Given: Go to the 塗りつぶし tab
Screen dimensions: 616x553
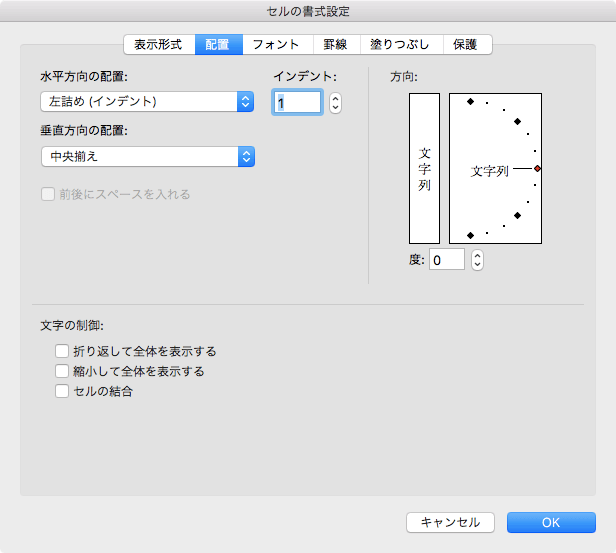Looking at the screenshot, I should click(400, 45).
